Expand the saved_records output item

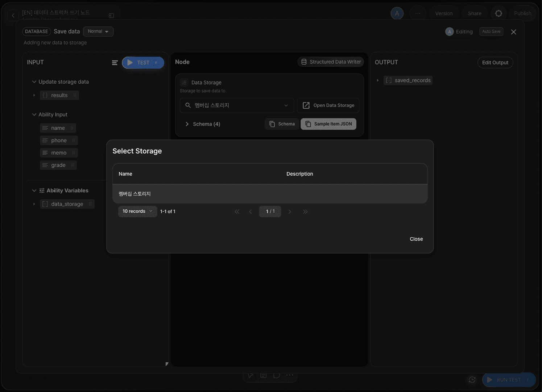pyautogui.click(x=378, y=80)
